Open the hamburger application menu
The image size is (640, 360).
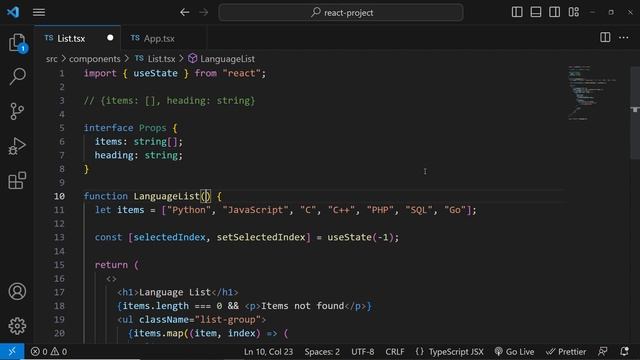pyautogui.click(x=39, y=12)
